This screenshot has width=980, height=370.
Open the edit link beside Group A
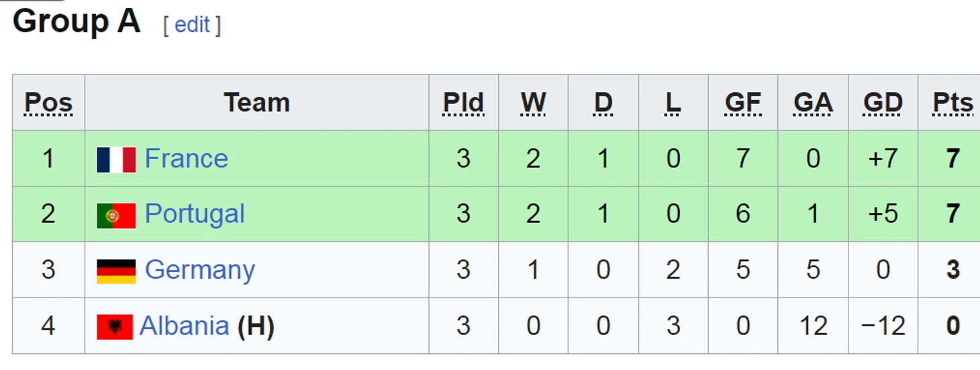click(192, 25)
